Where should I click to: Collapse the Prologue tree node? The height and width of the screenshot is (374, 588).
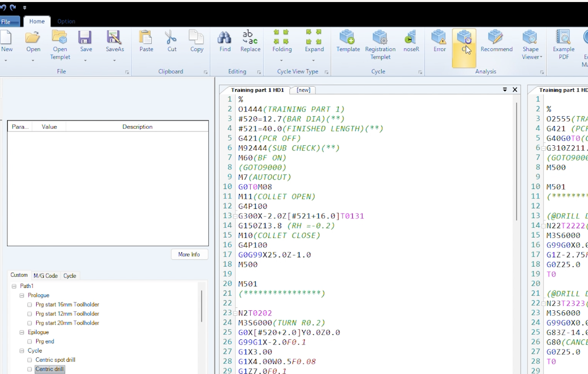coord(22,296)
